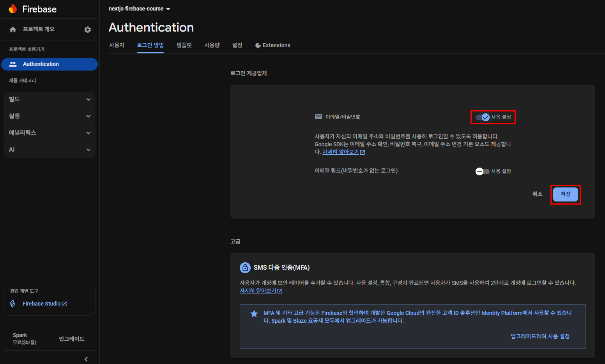Click the Firebase flame logo

(13, 9)
